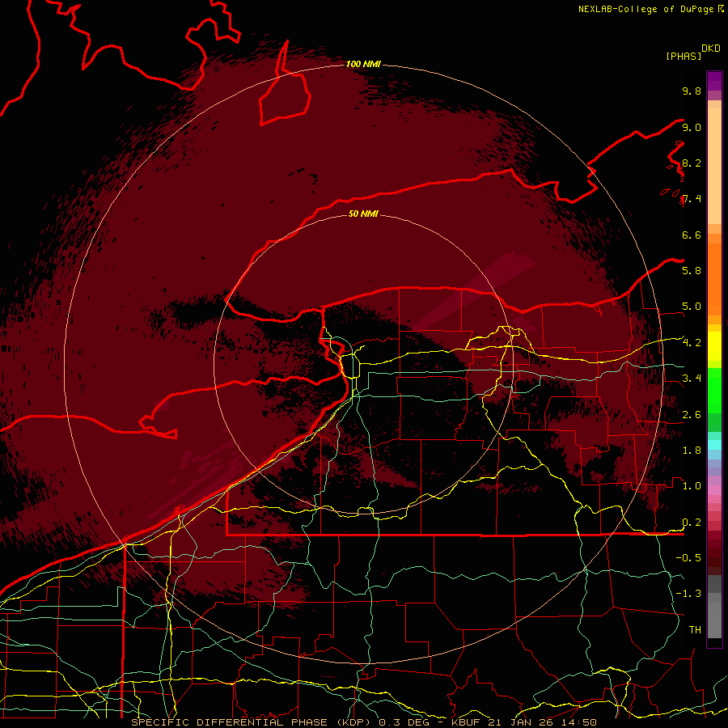Viewport: 728px width, 728px height.
Task: Pick the purple segment atop the color scale
Action: 714,81
